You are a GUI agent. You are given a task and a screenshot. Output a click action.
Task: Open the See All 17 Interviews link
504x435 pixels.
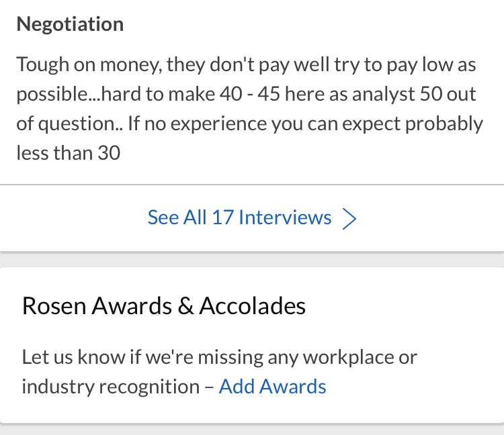click(x=239, y=217)
